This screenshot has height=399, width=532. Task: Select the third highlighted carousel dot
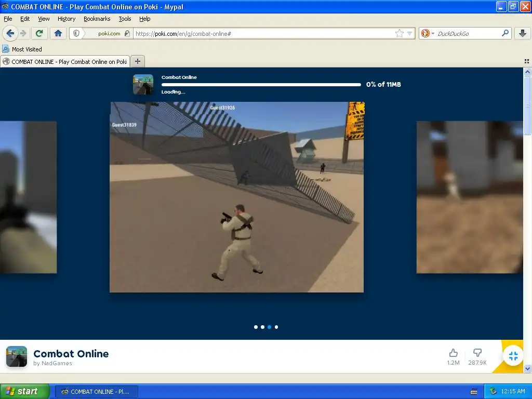point(270,327)
